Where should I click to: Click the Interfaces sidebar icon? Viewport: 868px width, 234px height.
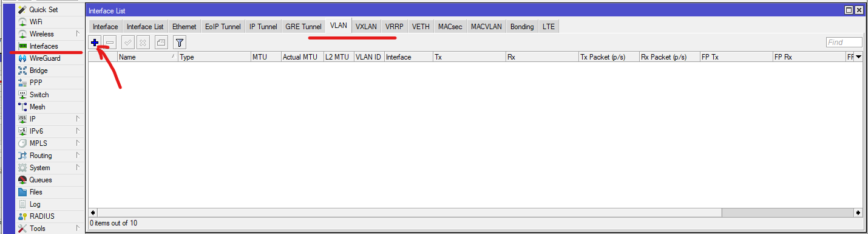22,46
